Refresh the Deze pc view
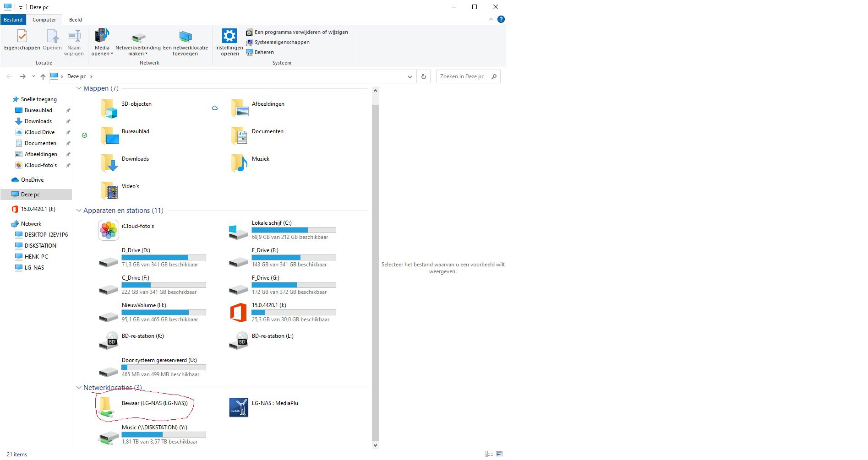868x460 pixels. (x=424, y=76)
